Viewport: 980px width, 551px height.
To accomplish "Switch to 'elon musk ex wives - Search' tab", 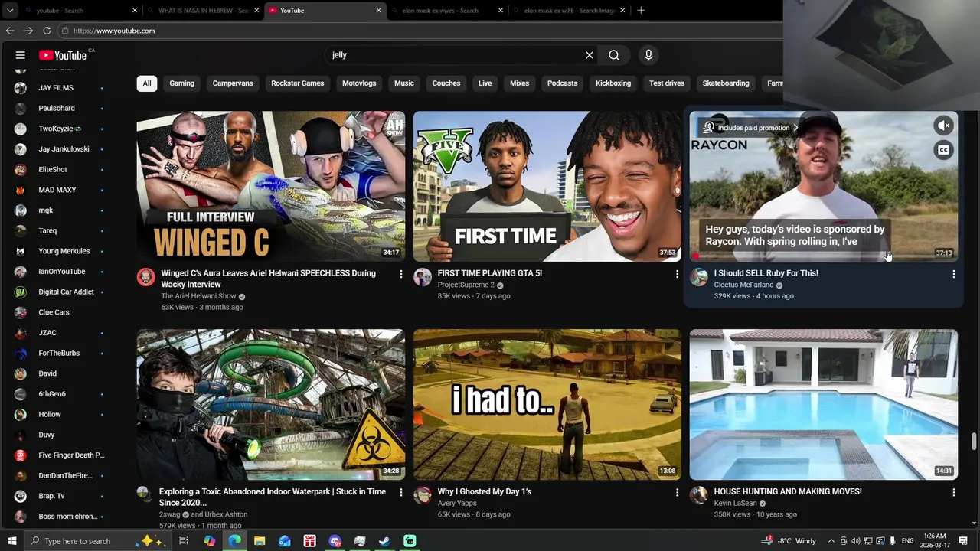I will [x=448, y=11].
